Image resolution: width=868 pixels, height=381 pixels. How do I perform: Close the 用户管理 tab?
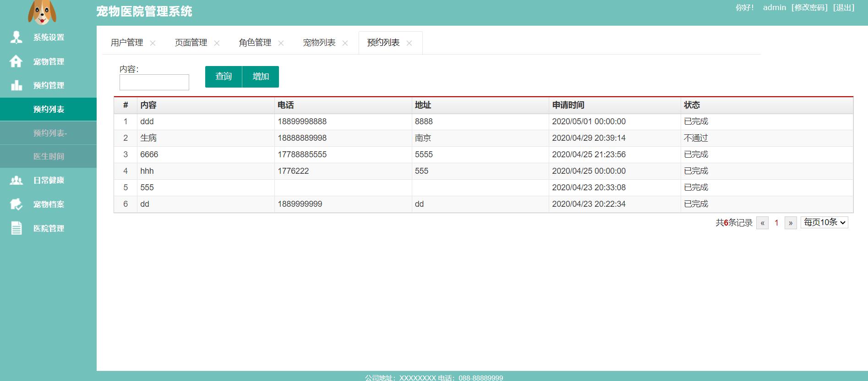pos(153,43)
